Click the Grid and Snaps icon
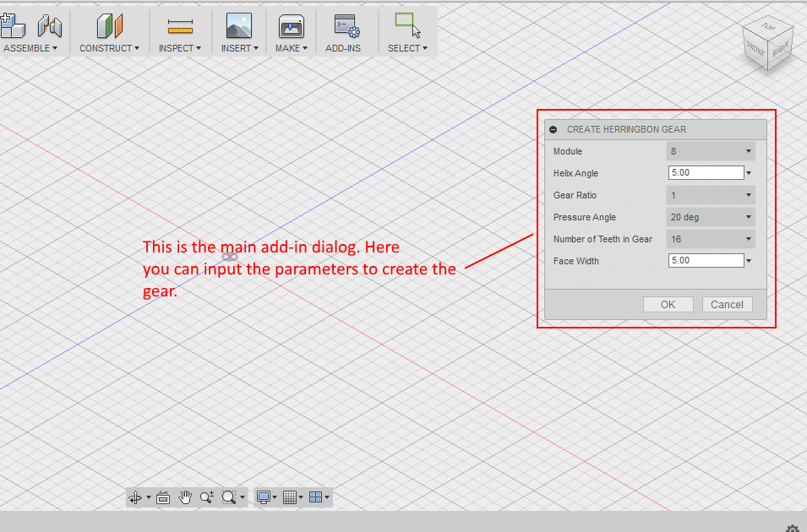Image resolution: width=807 pixels, height=532 pixels. pyautogui.click(x=290, y=497)
